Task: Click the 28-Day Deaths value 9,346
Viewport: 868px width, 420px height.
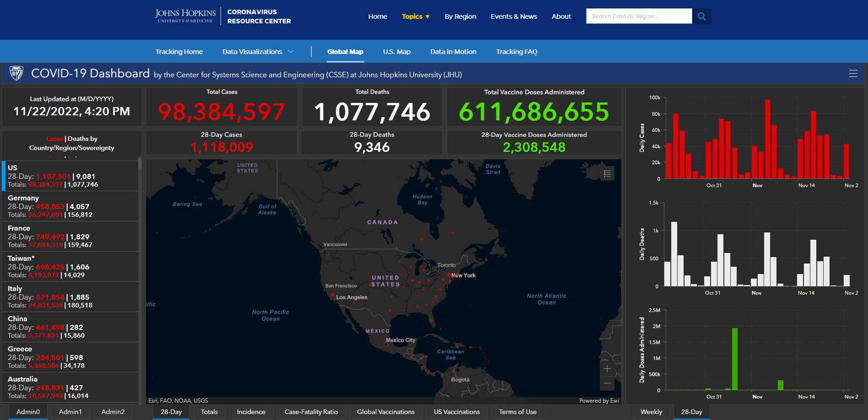Action: 372,147
